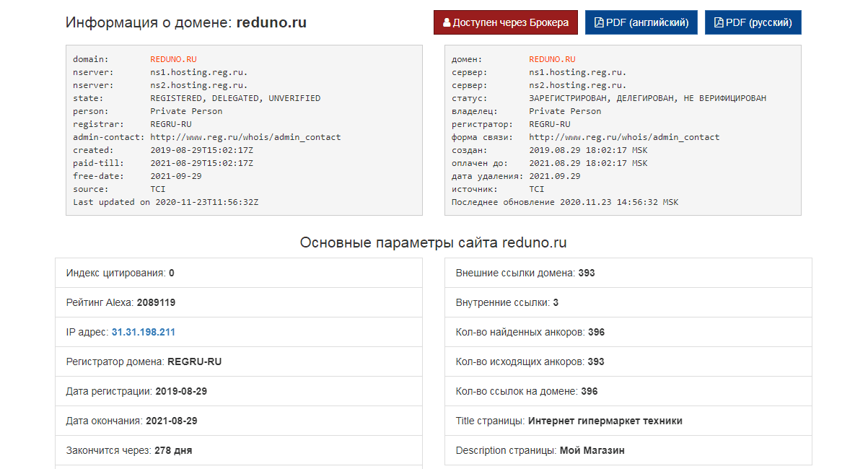Open the REDUNO.RU link in the English whois panel
The width and height of the screenshot is (868, 469).
(x=172, y=59)
